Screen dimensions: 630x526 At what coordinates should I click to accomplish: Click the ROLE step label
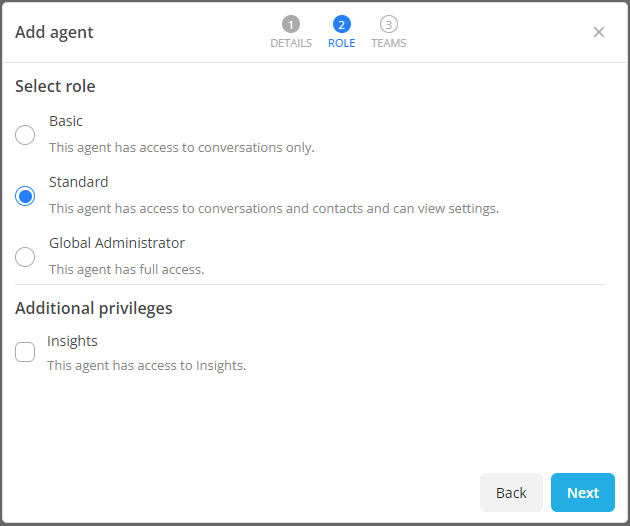(x=342, y=43)
